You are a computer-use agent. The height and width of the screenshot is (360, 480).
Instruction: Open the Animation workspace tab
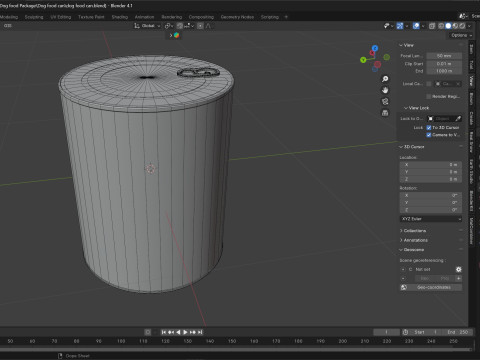click(x=144, y=17)
